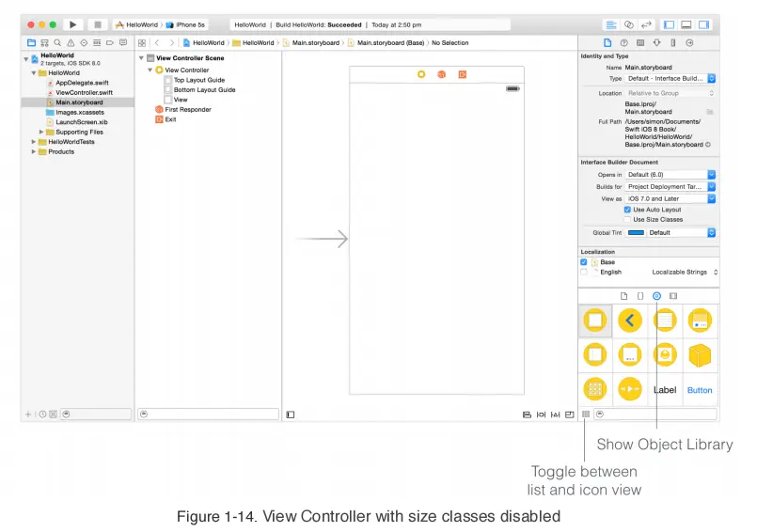Open the Connections inspector

[x=690, y=43]
